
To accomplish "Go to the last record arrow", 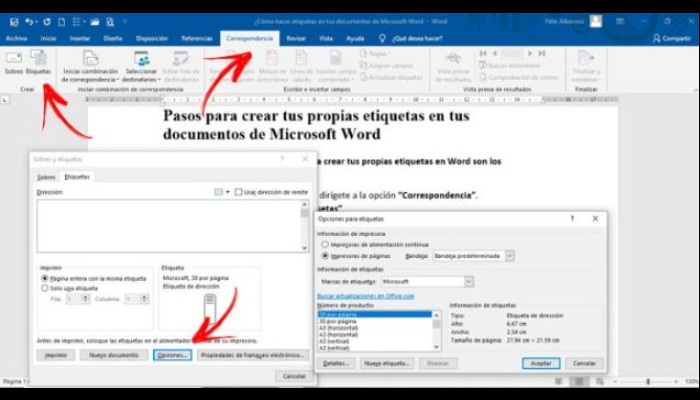I will click(542, 54).
